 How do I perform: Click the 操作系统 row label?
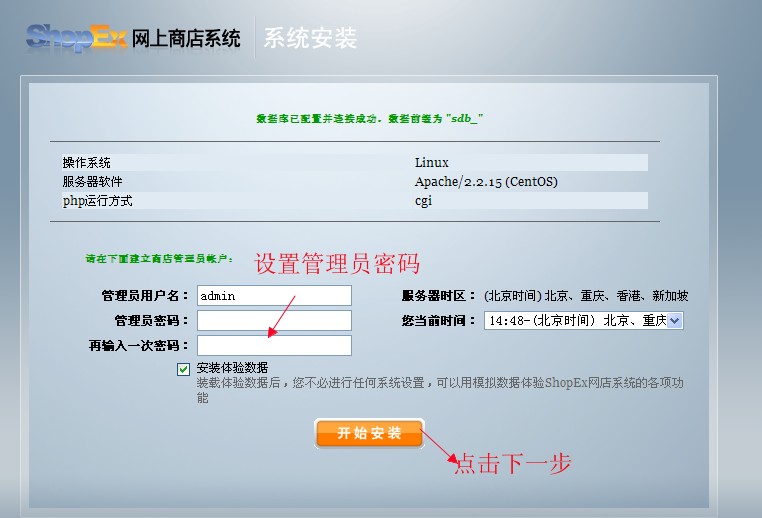point(87,163)
